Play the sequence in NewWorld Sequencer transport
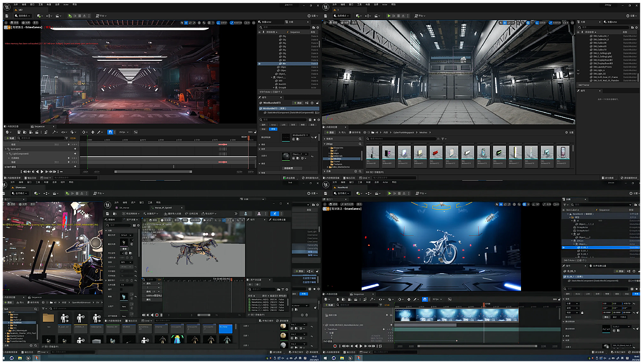The width and height of the screenshot is (643, 364). [361, 346]
